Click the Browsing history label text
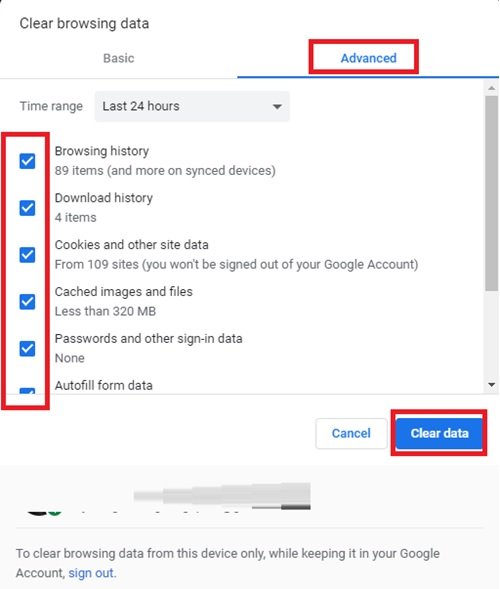Viewport: 500px width, 589px height. tap(102, 151)
